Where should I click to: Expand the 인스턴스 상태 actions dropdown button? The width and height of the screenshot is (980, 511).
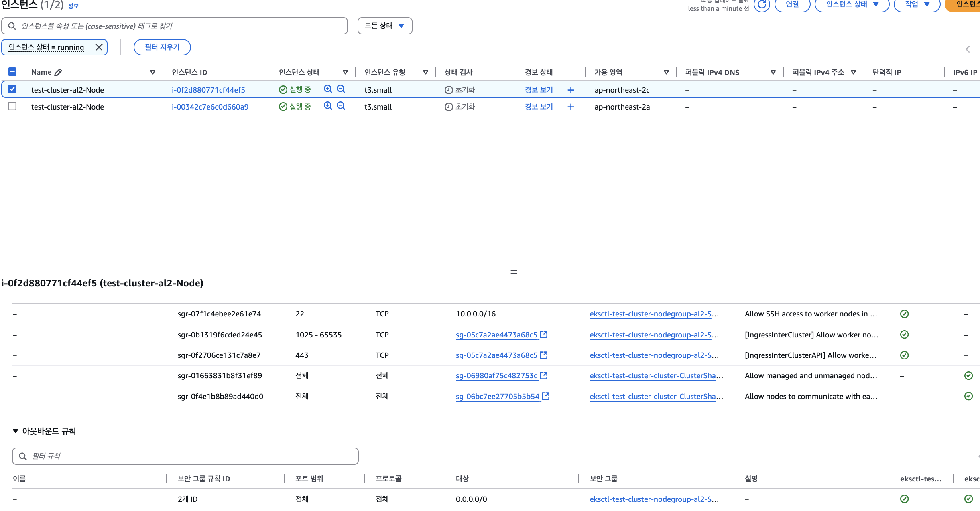tap(852, 5)
